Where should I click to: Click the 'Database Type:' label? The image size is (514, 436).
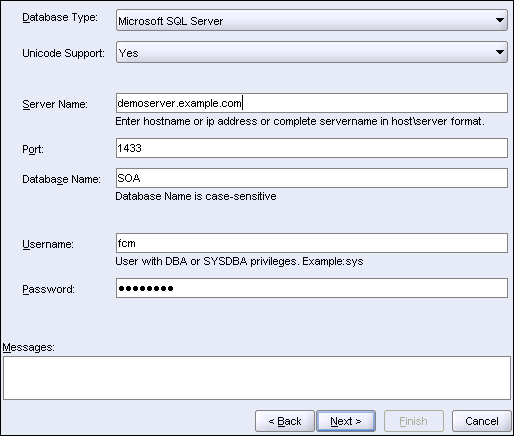[x=60, y=17]
